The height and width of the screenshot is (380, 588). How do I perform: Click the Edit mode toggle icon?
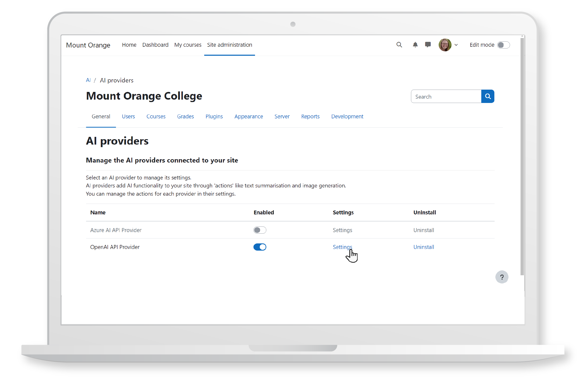coord(504,45)
